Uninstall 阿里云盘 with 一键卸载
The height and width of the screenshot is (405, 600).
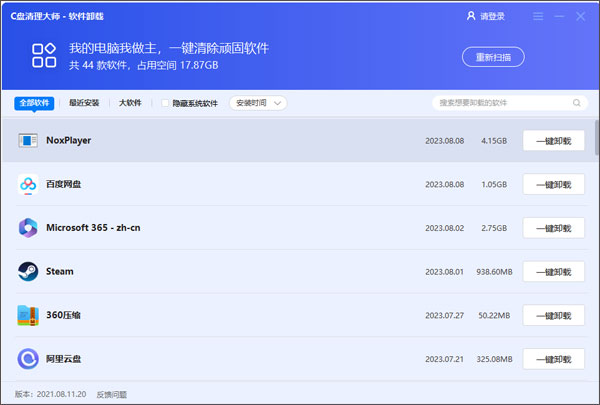coord(554,359)
